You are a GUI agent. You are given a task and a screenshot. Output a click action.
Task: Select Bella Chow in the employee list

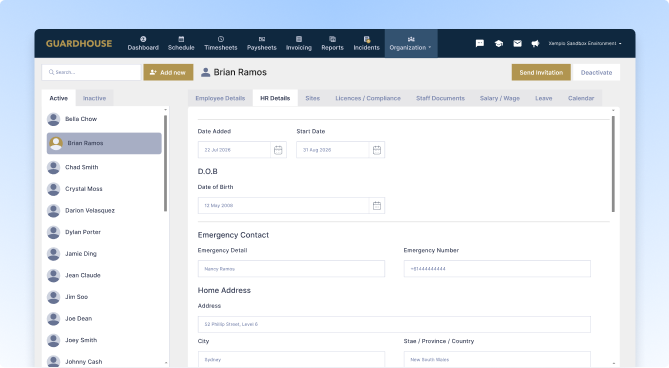104,119
